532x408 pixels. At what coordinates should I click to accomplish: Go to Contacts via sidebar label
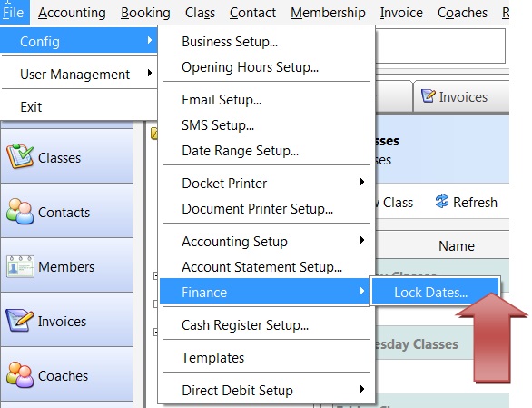tap(64, 213)
